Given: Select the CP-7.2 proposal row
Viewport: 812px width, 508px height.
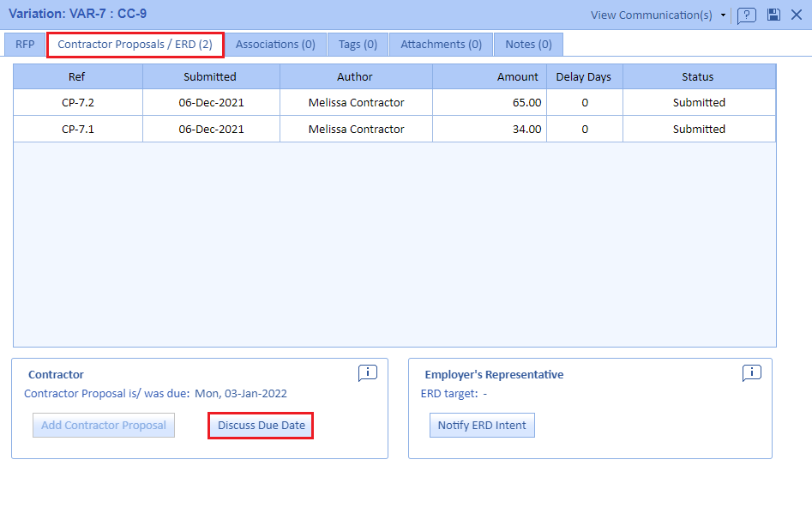Looking at the screenshot, I should 394,102.
